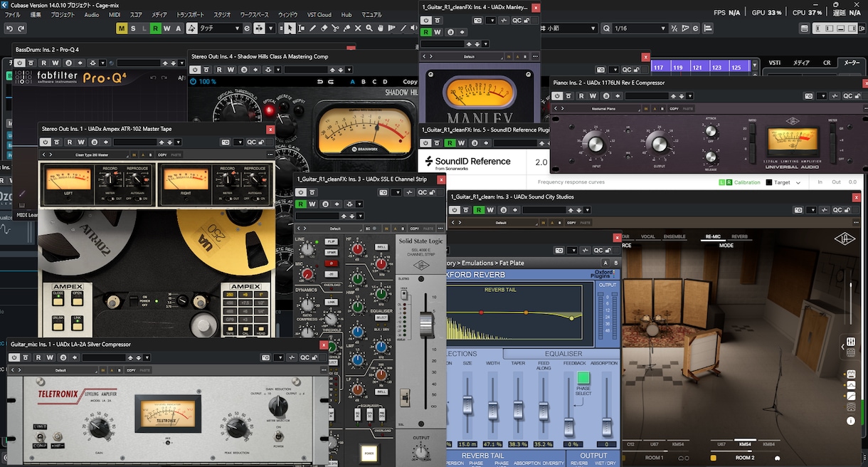Click the Quantize Q icon
868x467 pixels.
click(606, 28)
